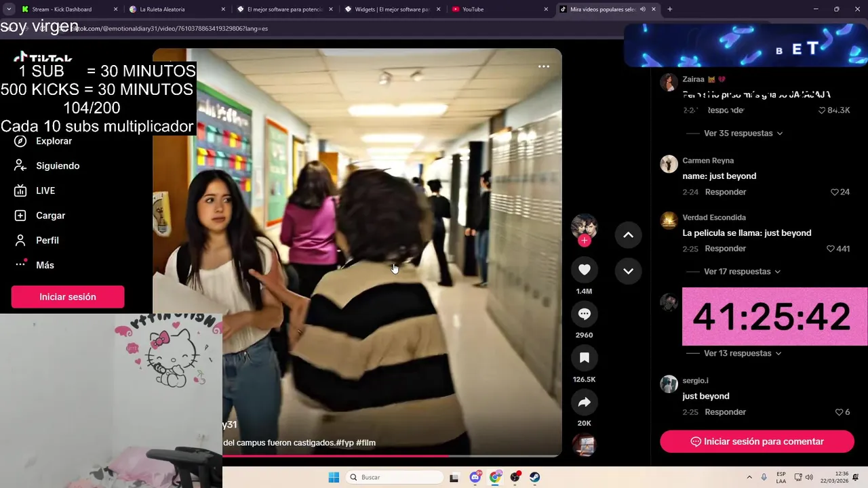Open Carmen Reyna's profile name
The height and width of the screenshot is (488, 868).
(708, 161)
